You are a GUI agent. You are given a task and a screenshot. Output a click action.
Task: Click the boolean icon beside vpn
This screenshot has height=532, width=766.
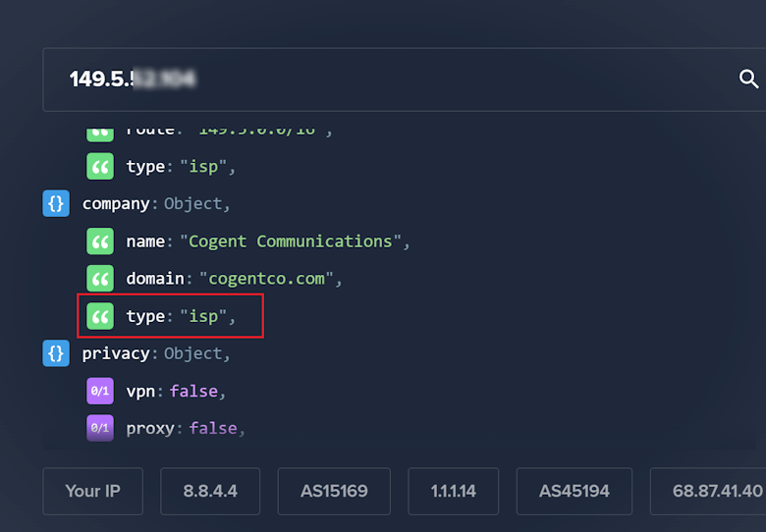[x=100, y=391]
